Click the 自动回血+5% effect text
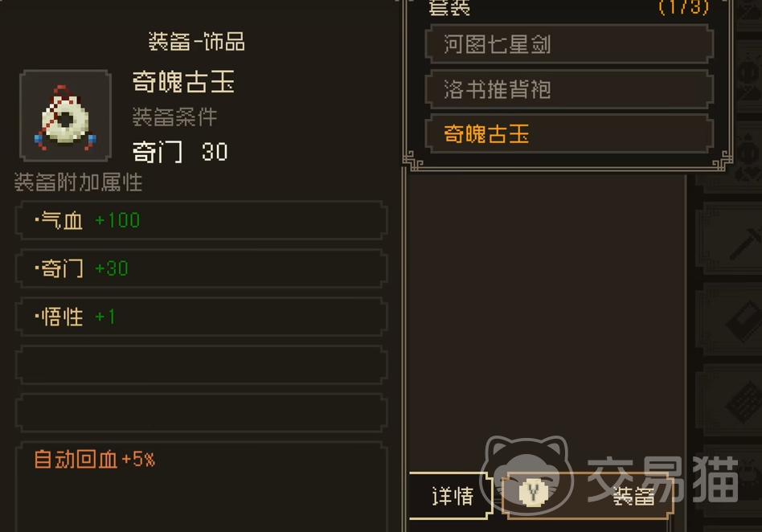 click(94, 459)
